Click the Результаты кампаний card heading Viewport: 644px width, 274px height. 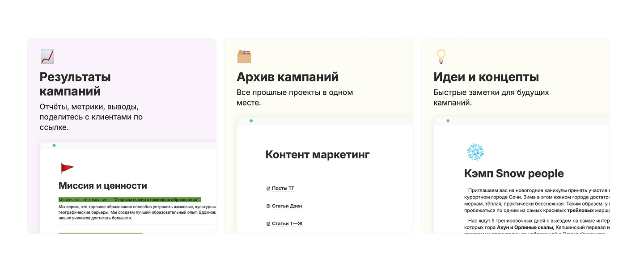(x=75, y=84)
